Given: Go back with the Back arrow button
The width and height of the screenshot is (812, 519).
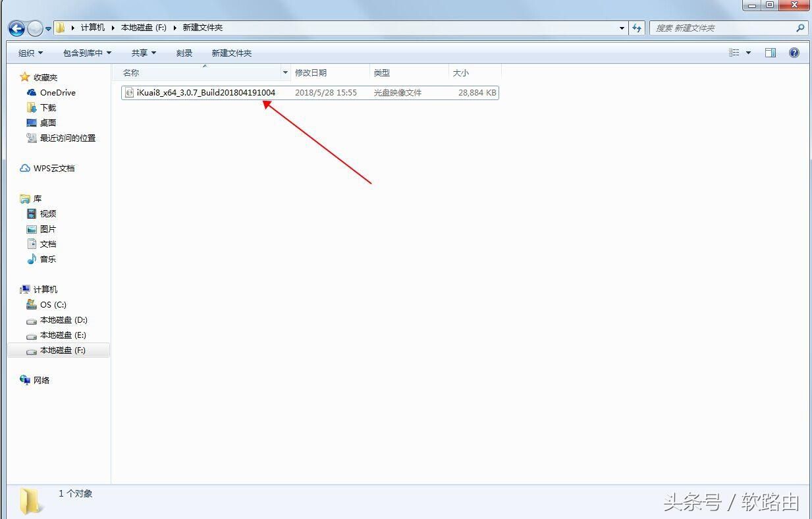Looking at the screenshot, I should (x=16, y=28).
